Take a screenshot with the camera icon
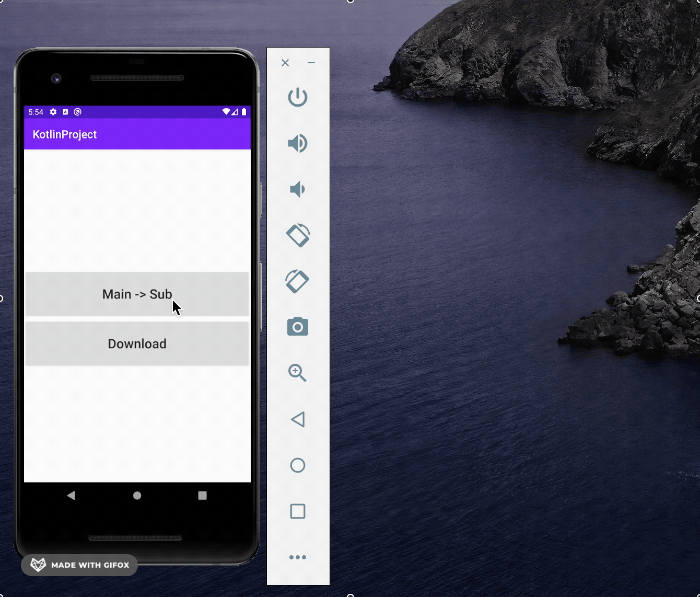This screenshot has height=597, width=700. [x=298, y=327]
